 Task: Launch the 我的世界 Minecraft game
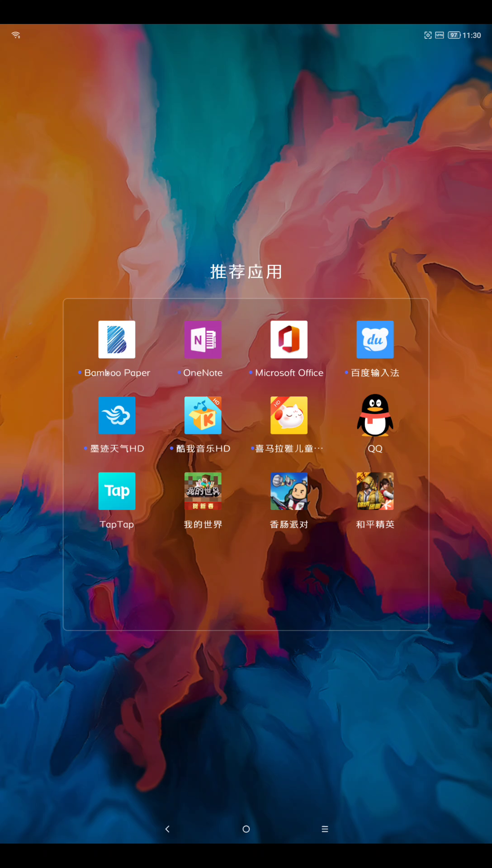point(203,491)
